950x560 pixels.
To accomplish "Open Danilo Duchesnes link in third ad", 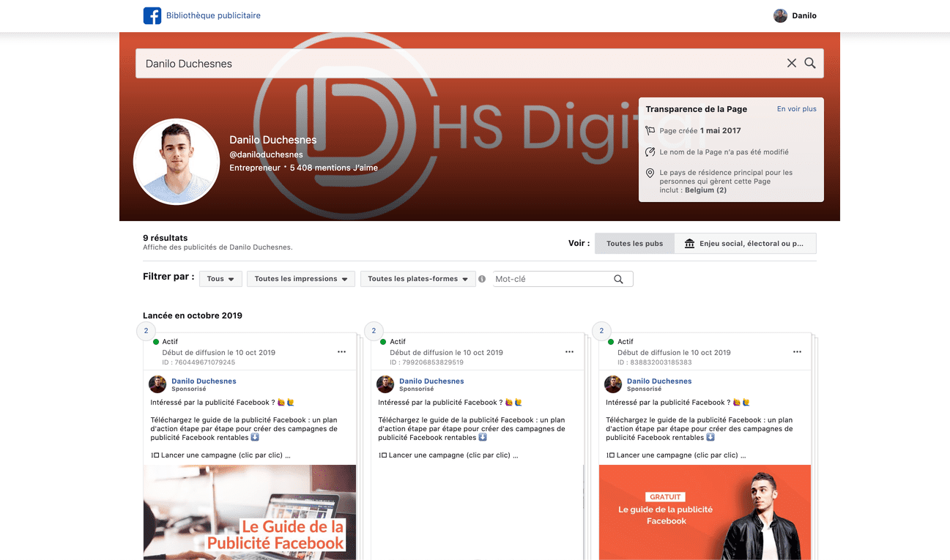I will tap(659, 381).
